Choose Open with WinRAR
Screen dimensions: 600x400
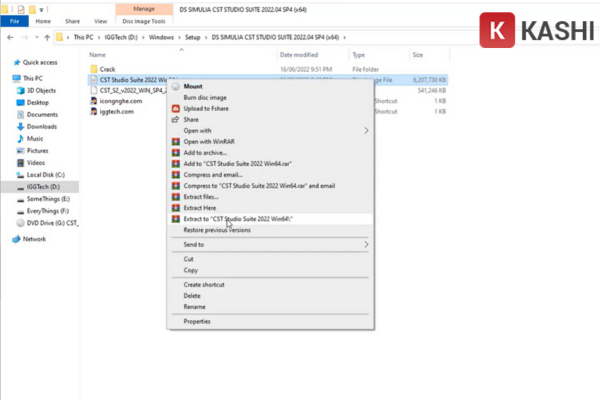pyautogui.click(x=209, y=142)
